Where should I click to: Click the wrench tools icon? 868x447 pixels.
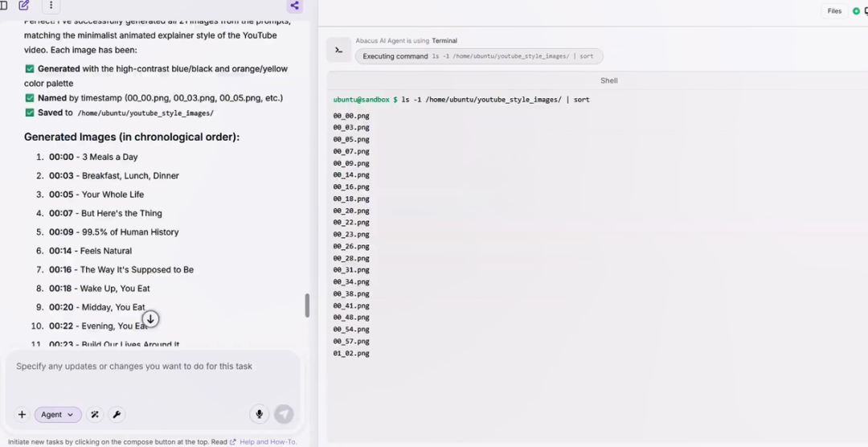(117, 414)
